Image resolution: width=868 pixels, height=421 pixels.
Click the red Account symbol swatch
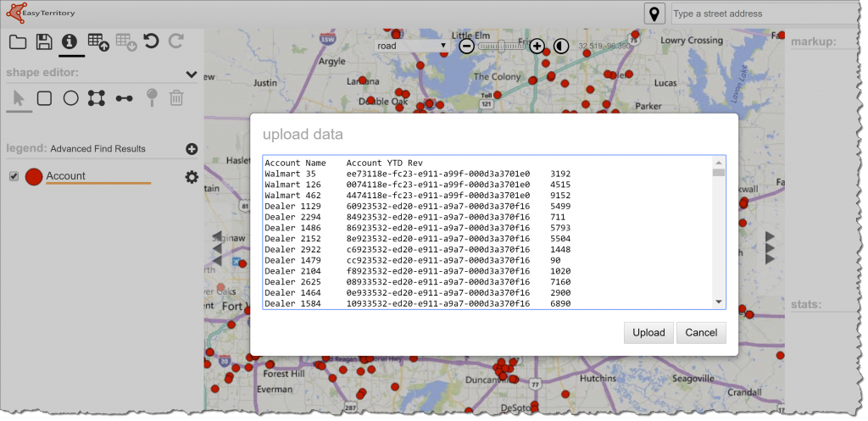tap(34, 177)
